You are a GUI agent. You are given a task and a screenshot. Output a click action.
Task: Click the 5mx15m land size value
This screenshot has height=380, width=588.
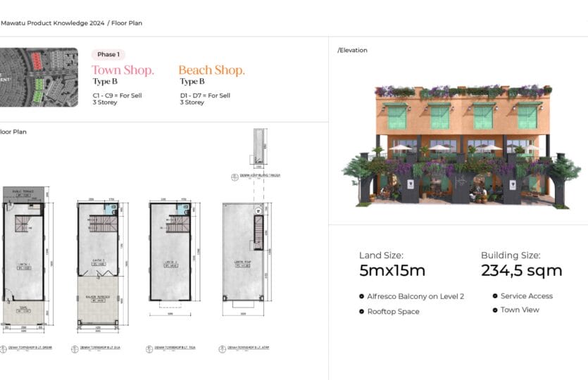pos(392,271)
